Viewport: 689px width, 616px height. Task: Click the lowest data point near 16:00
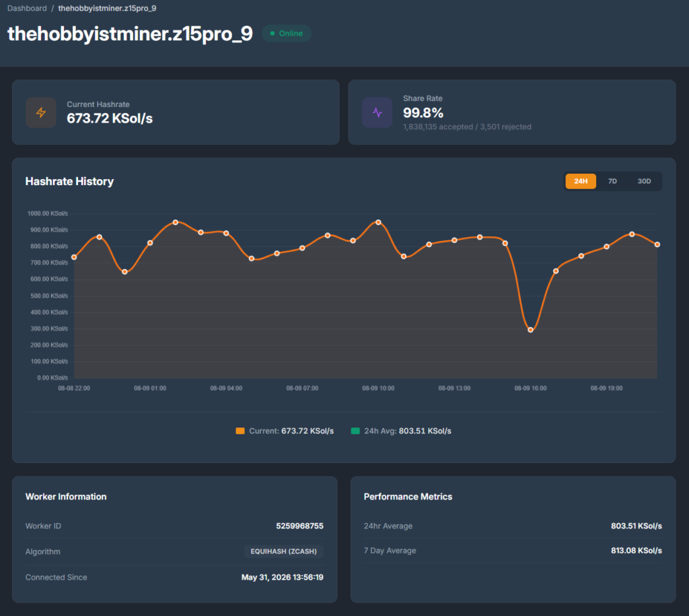tap(530, 330)
